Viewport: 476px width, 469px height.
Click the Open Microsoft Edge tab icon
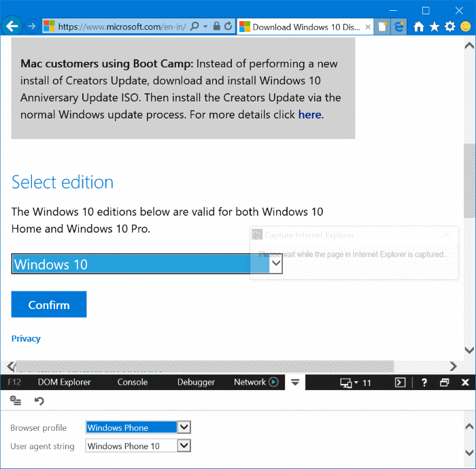[x=398, y=27]
